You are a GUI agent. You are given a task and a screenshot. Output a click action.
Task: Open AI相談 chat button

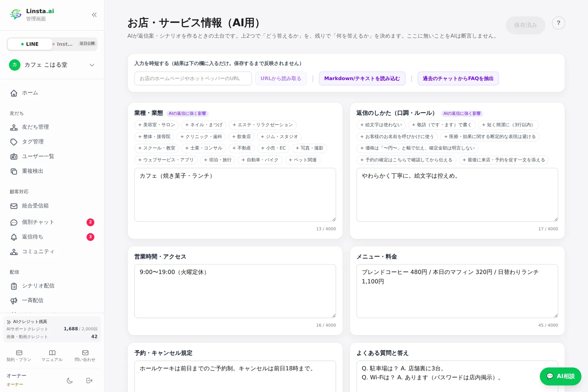pyautogui.click(x=560, y=376)
